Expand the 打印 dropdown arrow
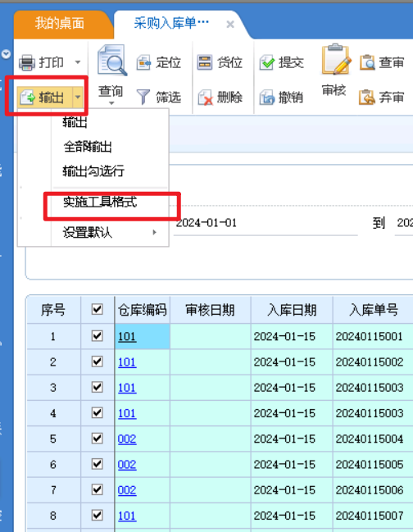Viewport: 413px width, 532px height. [x=78, y=62]
